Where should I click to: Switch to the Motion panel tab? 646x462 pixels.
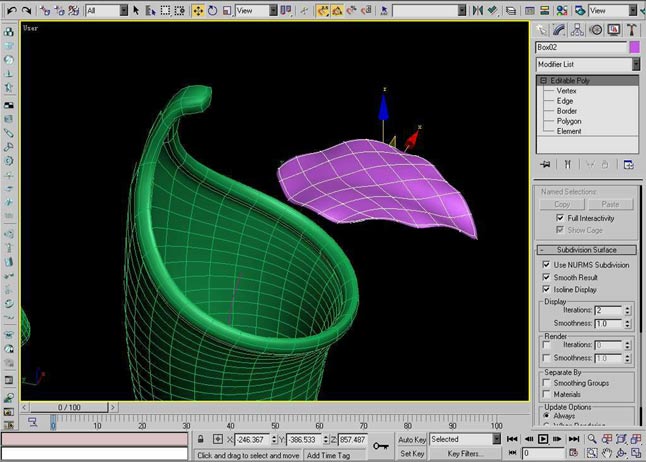(595, 30)
